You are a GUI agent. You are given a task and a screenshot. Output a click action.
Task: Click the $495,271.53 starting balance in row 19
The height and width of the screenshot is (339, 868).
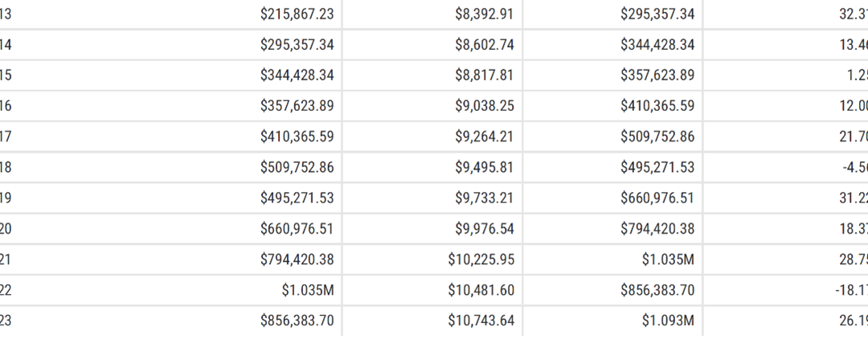point(297,198)
